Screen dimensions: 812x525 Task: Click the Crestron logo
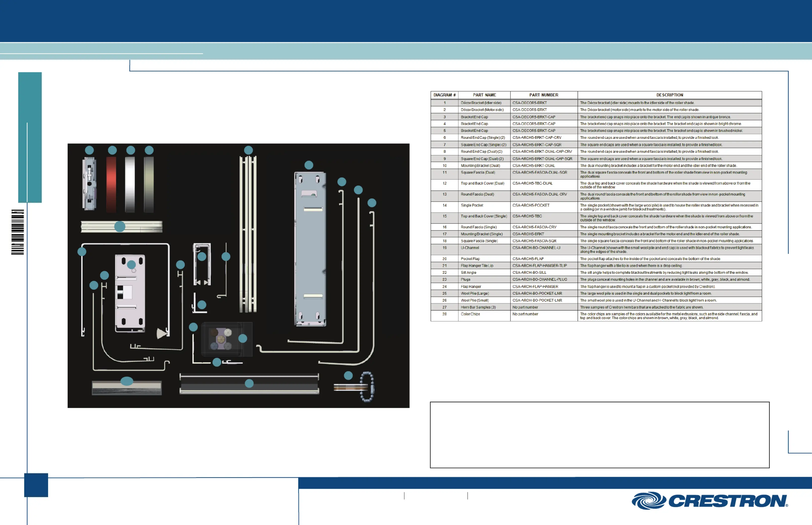[710, 501]
